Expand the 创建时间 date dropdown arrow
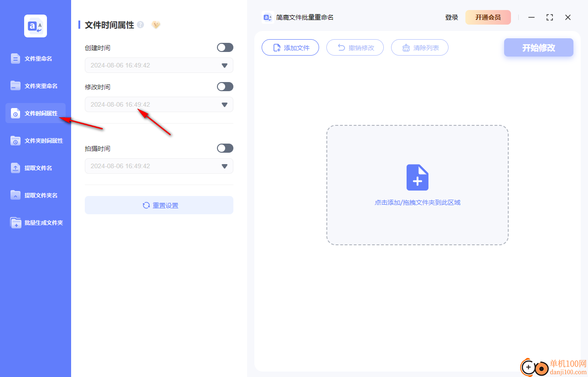588x377 pixels. pyautogui.click(x=224, y=66)
